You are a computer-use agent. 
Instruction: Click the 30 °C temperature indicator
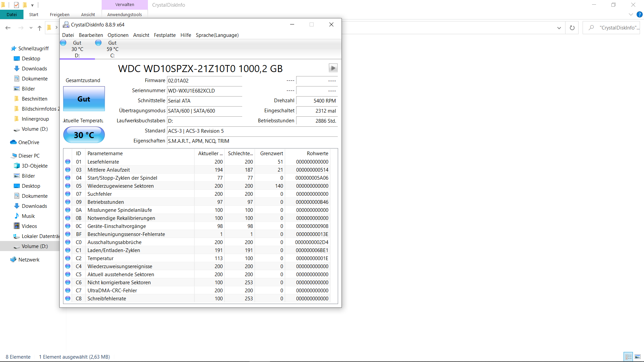pos(84,135)
